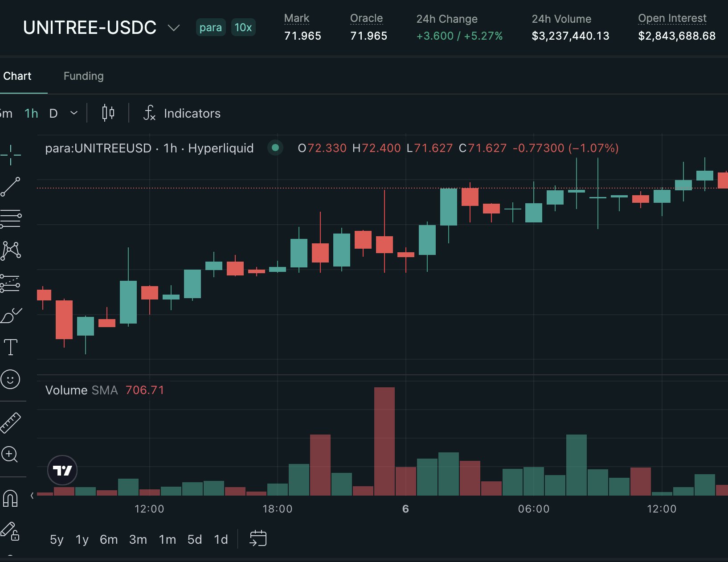Click the green market status indicator dot

pos(275,148)
